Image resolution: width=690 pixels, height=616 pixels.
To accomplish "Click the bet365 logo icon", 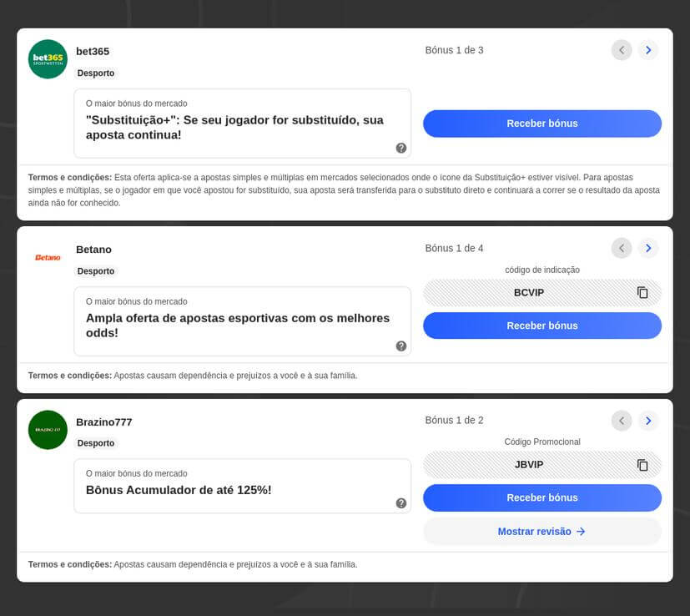I will 48,59.
